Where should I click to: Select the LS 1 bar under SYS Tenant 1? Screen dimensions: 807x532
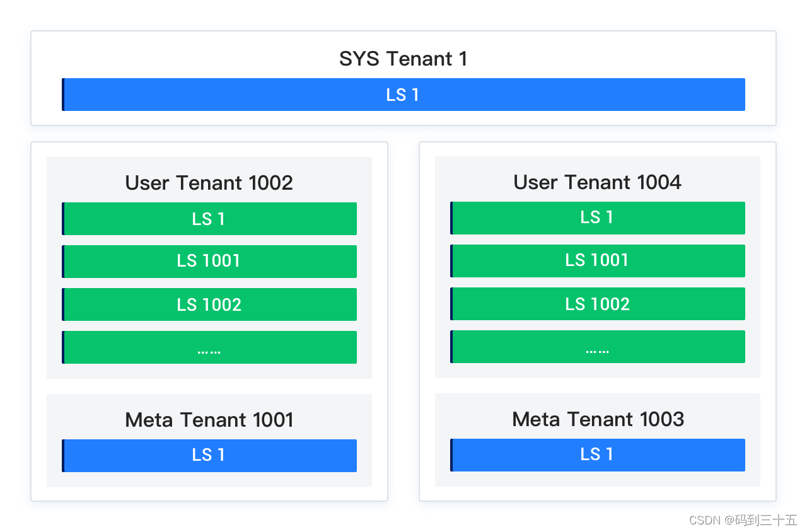403,95
